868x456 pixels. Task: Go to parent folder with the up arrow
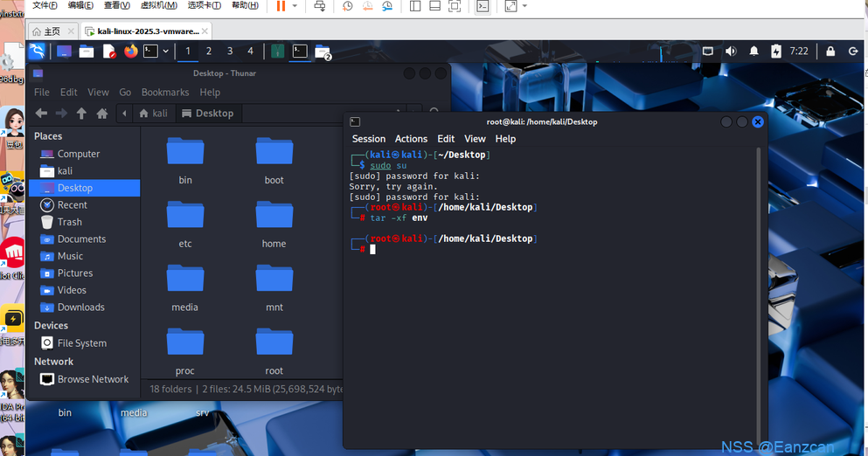tap(81, 114)
